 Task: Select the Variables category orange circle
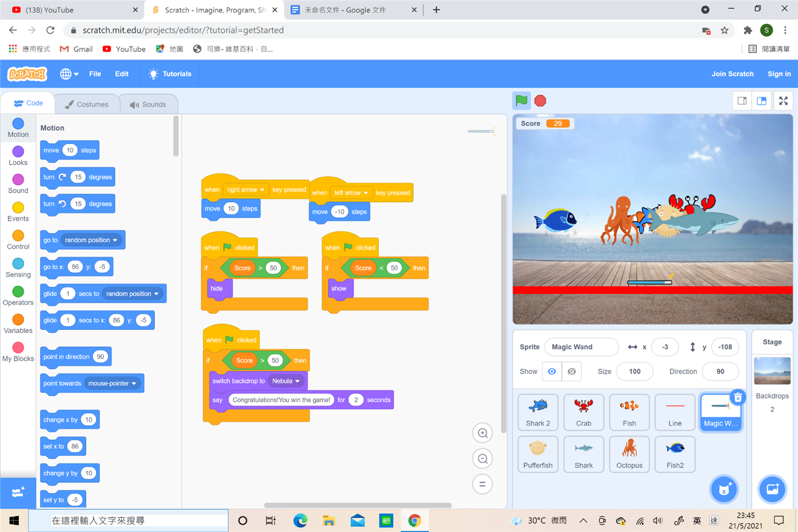[18, 320]
